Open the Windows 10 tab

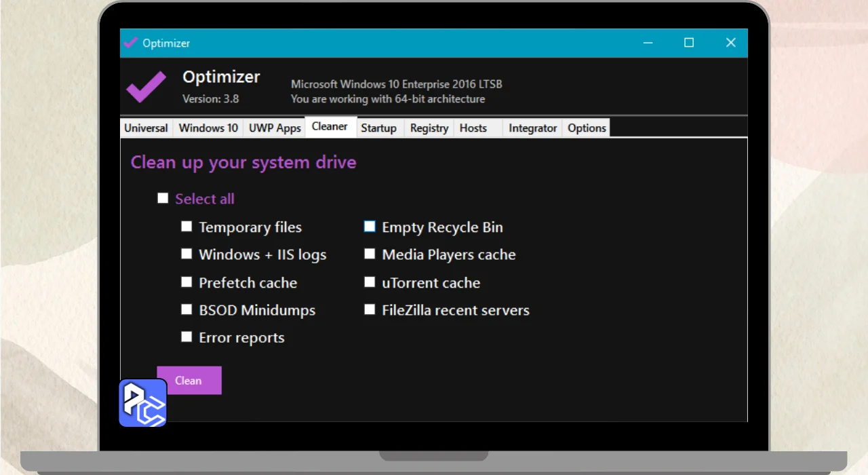208,128
